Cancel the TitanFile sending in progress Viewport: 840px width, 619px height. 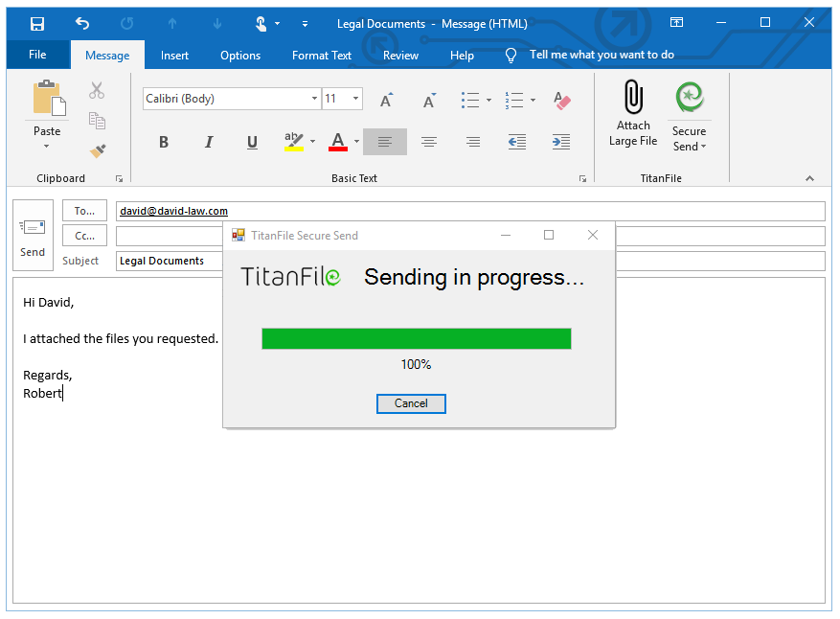411,403
